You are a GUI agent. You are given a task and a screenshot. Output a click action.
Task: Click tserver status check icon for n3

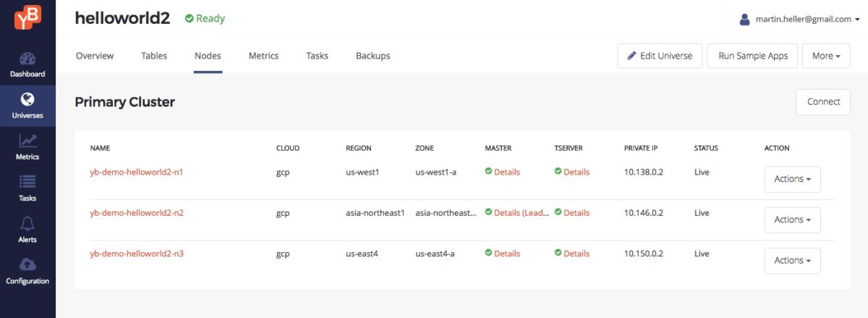pyautogui.click(x=558, y=253)
